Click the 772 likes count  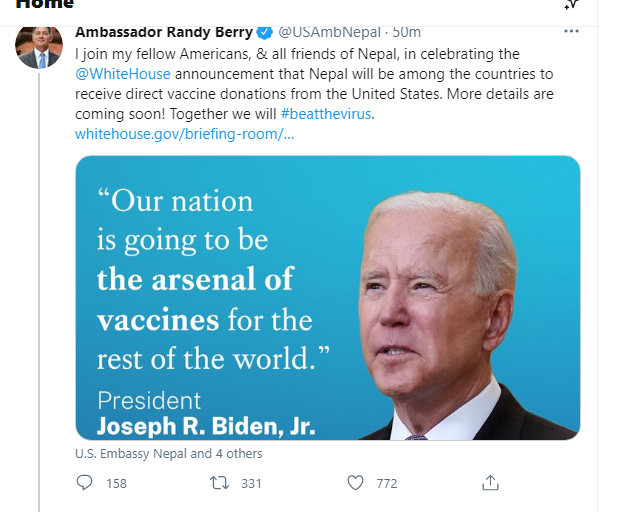click(x=386, y=483)
